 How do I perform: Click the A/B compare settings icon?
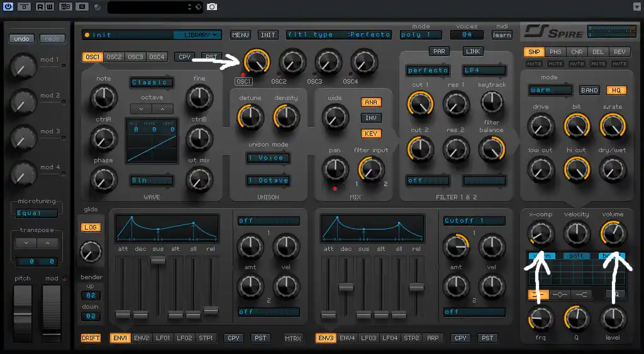pos(65,6)
